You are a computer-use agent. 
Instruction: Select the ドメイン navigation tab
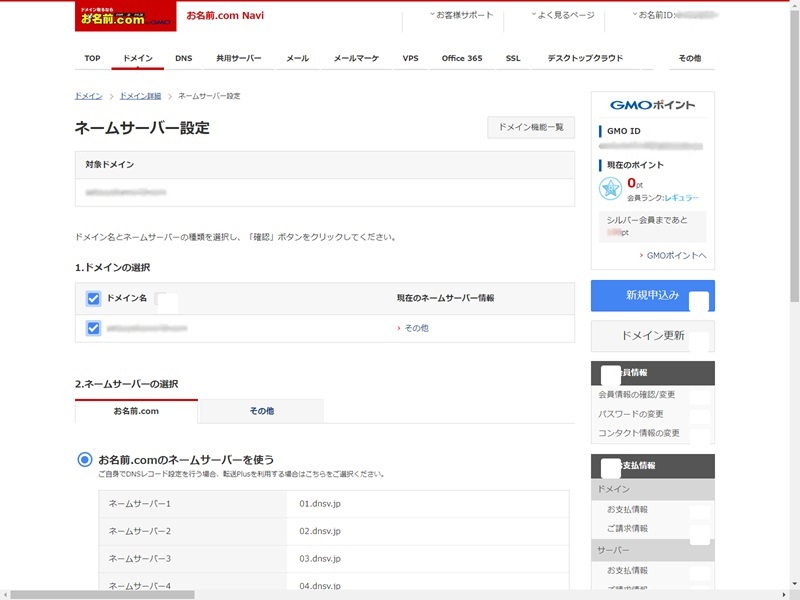(x=138, y=58)
